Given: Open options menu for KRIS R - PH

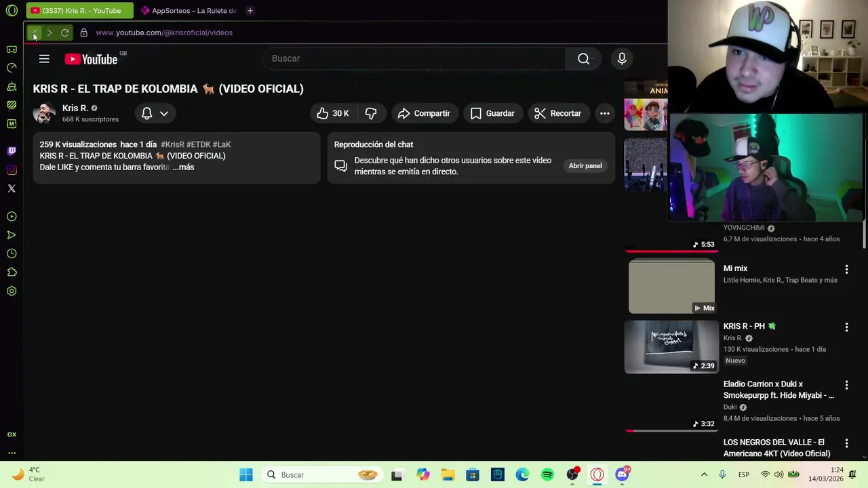Looking at the screenshot, I should click(846, 327).
